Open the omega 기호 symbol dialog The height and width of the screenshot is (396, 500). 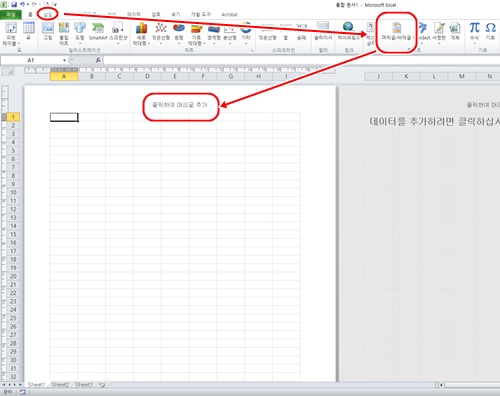pos(490,31)
